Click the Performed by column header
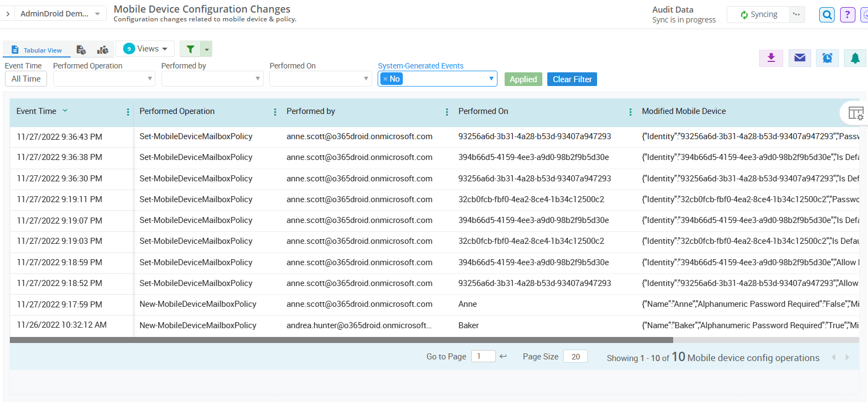The image size is (868, 406). coord(311,111)
